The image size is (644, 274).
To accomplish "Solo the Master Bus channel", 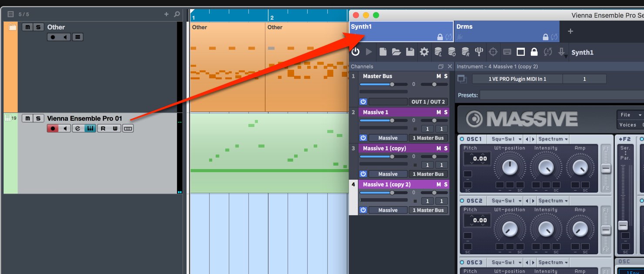I will [x=446, y=76].
